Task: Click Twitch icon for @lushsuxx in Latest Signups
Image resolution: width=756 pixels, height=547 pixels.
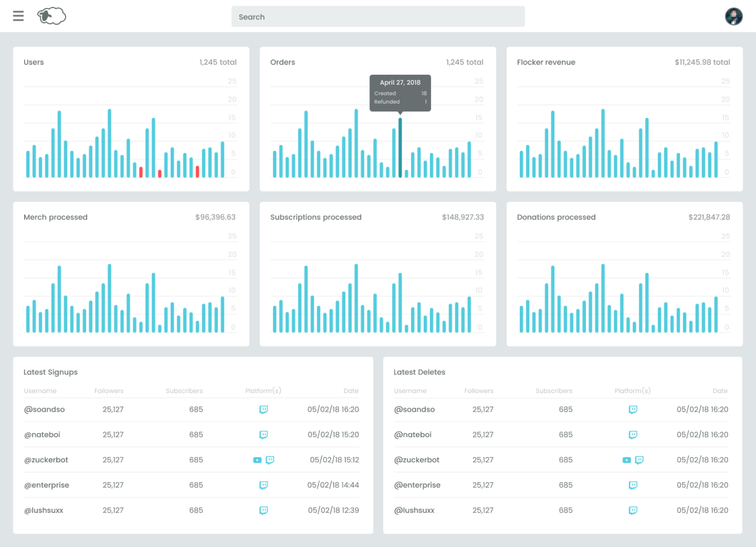Action: [x=264, y=510]
